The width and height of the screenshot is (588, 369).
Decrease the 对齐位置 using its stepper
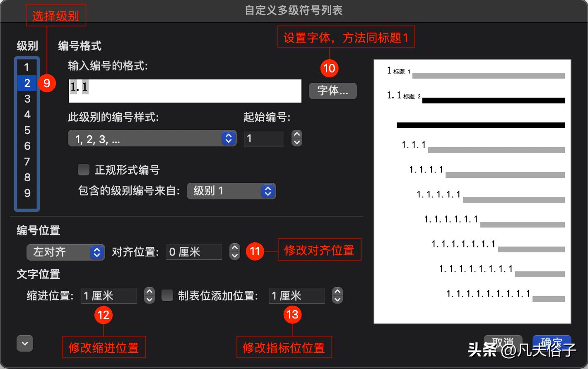[234, 255]
